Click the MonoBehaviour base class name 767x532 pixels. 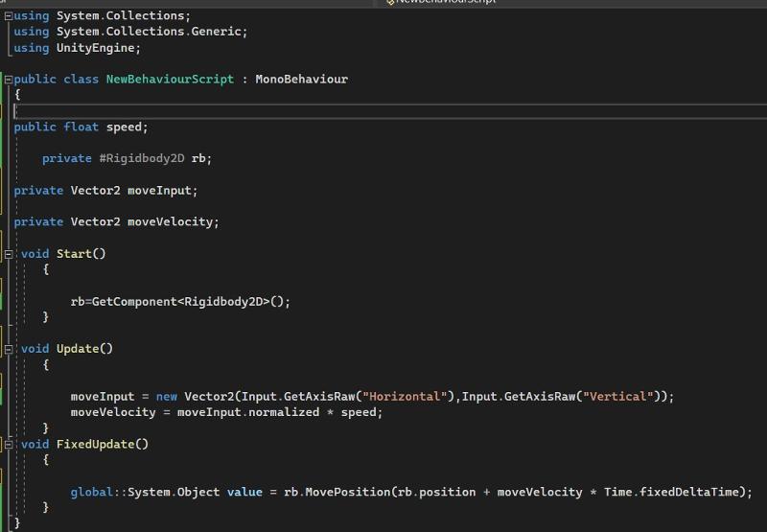click(301, 80)
